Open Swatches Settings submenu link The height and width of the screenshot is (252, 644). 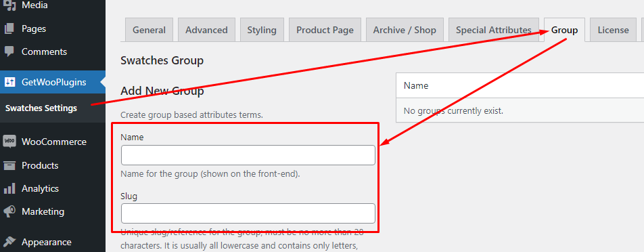41,108
